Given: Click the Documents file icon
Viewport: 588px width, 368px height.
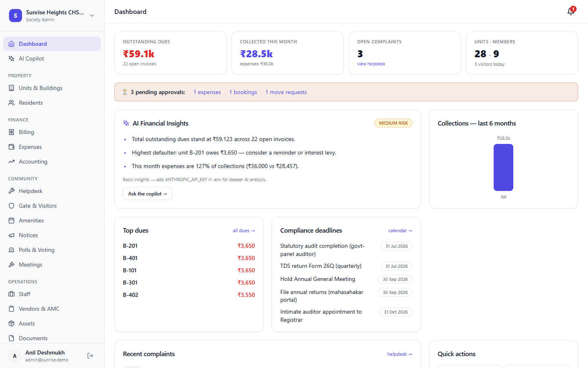Looking at the screenshot, I should tap(11, 338).
